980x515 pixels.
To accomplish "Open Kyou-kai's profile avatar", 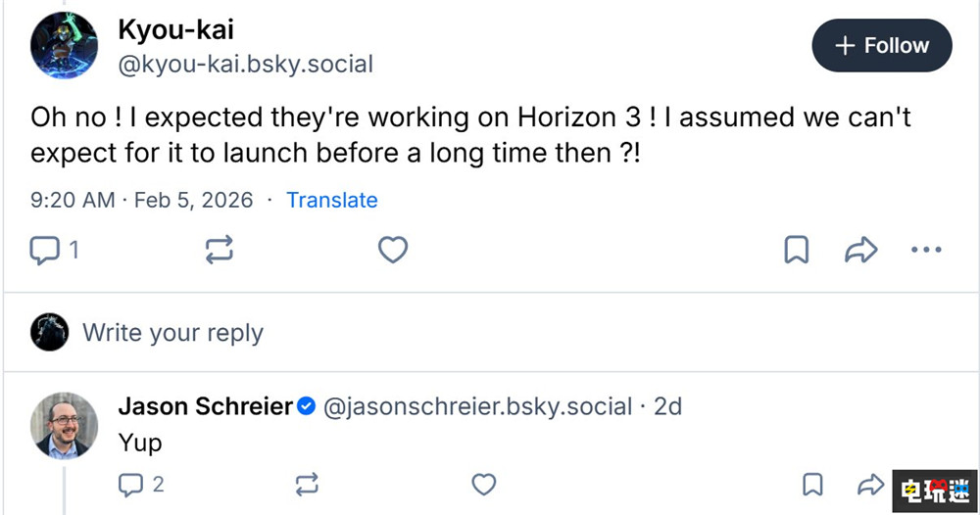I will 64,46.
